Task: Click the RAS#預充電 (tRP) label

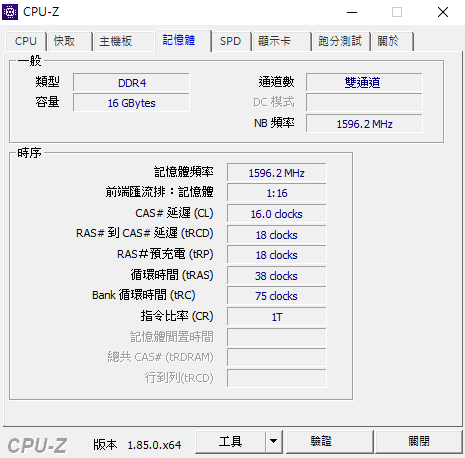Action: pyautogui.click(x=165, y=254)
